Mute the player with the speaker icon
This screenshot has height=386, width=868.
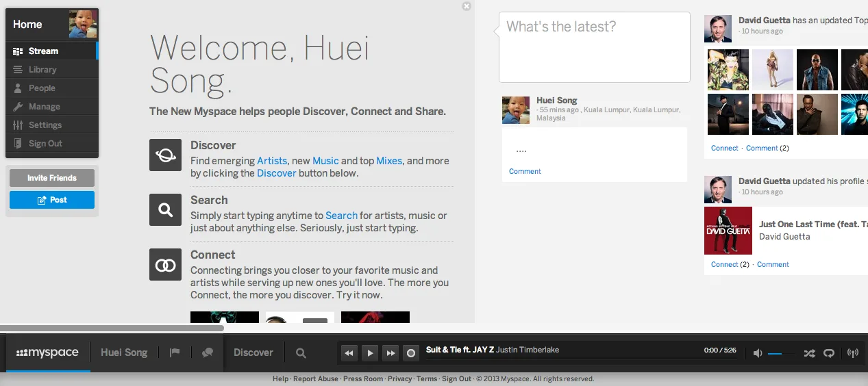[758, 353]
